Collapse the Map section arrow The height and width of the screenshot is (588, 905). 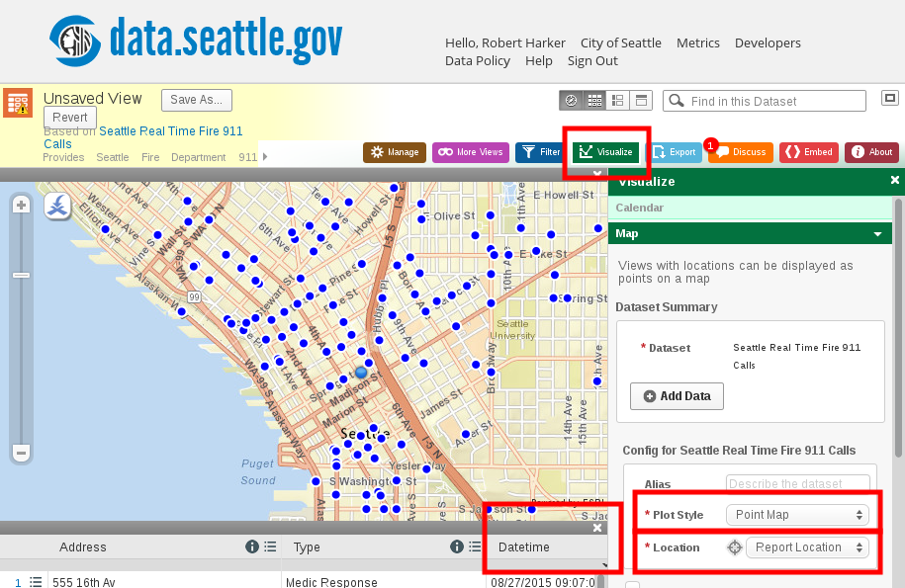click(x=878, y=234)
